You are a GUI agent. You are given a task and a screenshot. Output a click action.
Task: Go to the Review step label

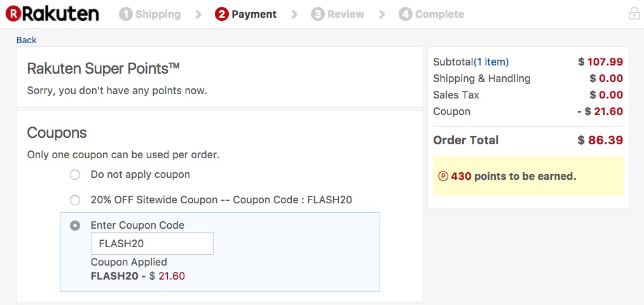(x=345, y=14)
